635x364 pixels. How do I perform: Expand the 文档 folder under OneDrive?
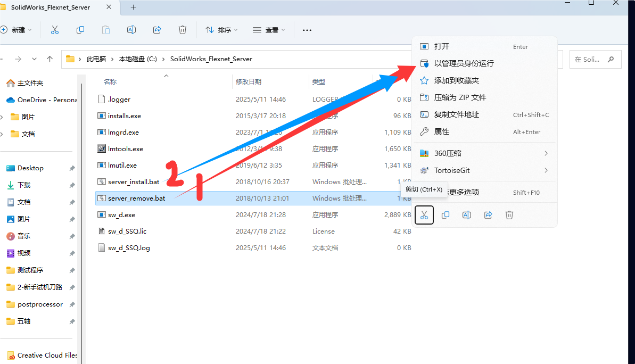pyautogui.click(x=2, y=134)
